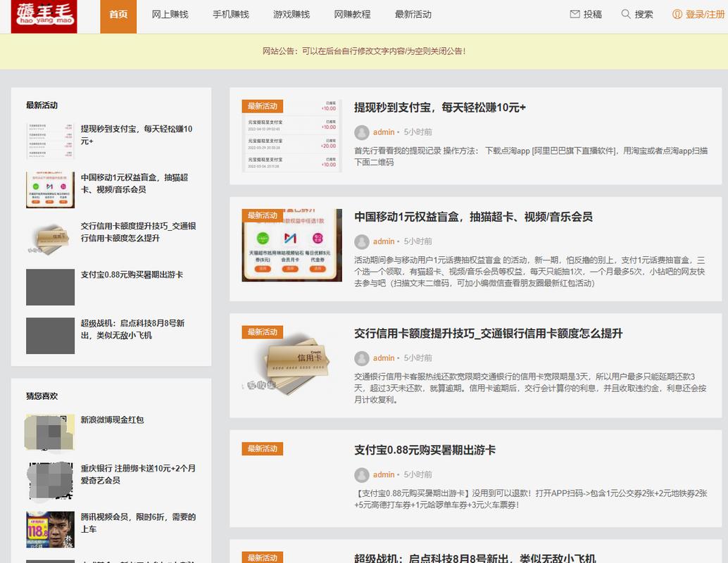
Task: Click the 登录/注册 link
Action: [x=705, y=14]
